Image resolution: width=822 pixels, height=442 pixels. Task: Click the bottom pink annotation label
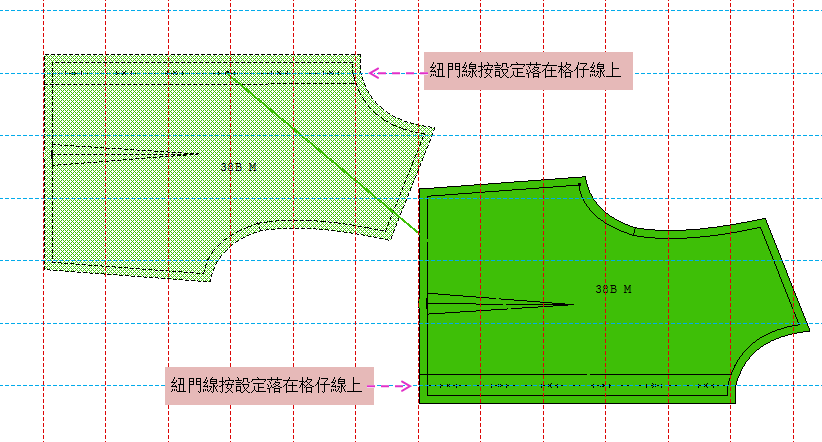268,385
